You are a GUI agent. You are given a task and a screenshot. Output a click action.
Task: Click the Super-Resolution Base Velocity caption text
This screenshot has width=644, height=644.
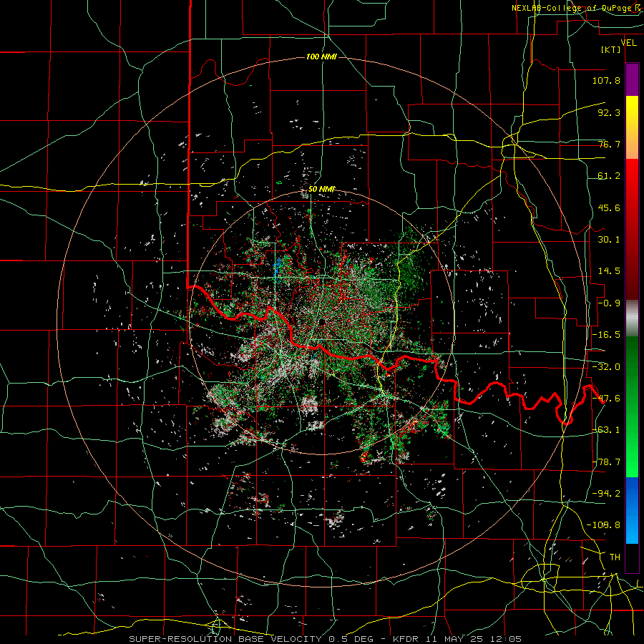(x=325, y=639)
